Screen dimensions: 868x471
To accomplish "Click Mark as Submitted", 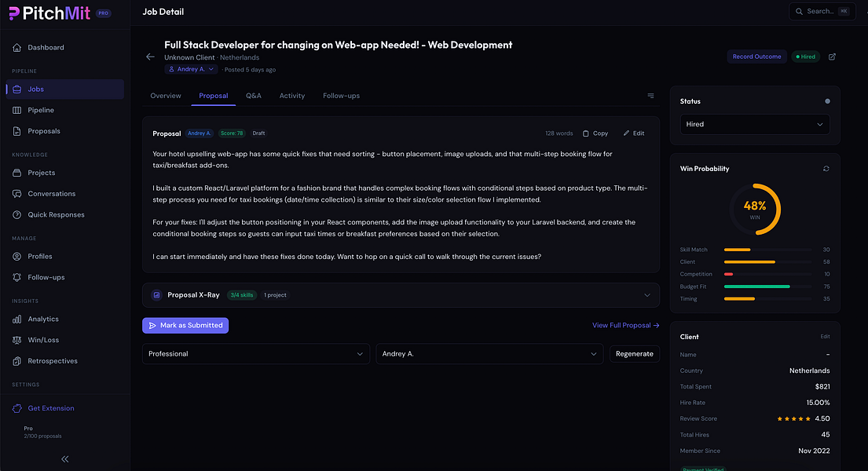I will pos(185,326).
